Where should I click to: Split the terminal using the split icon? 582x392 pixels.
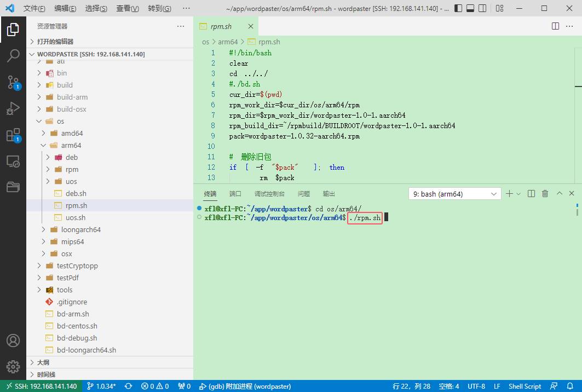531,194
